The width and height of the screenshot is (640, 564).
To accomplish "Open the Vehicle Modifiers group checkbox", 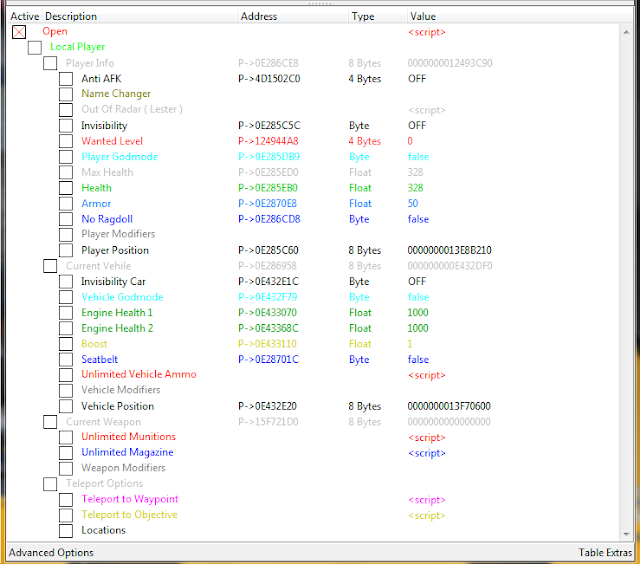I will pos(66,391).
